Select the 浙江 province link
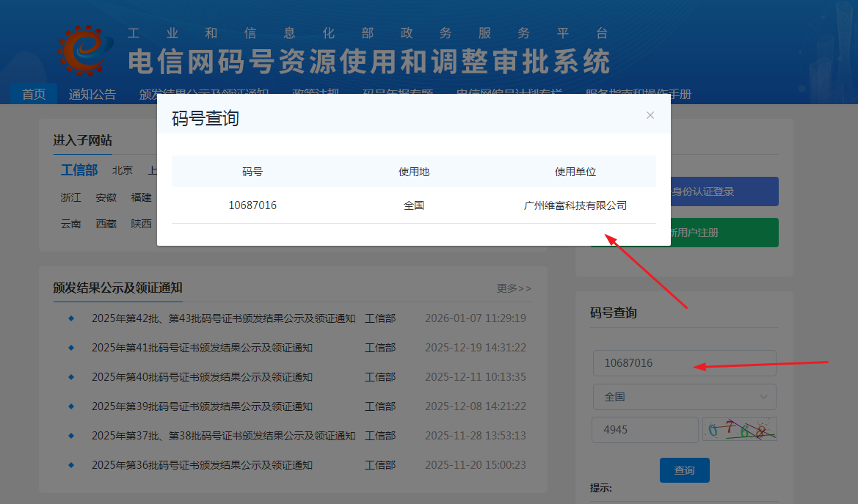This screenshot has height=504, width=858. point(70,197)
